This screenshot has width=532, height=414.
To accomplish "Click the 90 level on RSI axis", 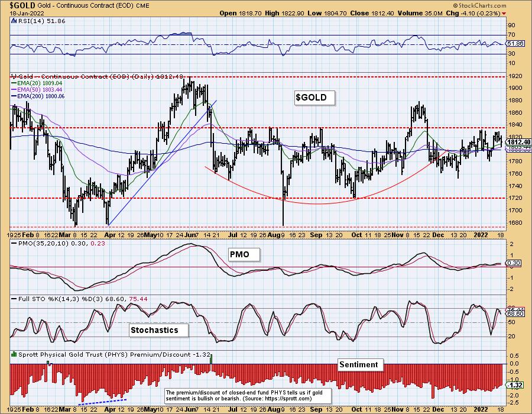I will [511, 25].
